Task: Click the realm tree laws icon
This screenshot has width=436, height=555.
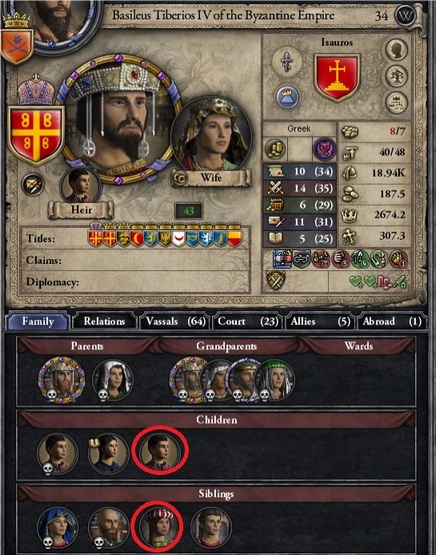Action: pyautogui.click(x=396, y=103)
